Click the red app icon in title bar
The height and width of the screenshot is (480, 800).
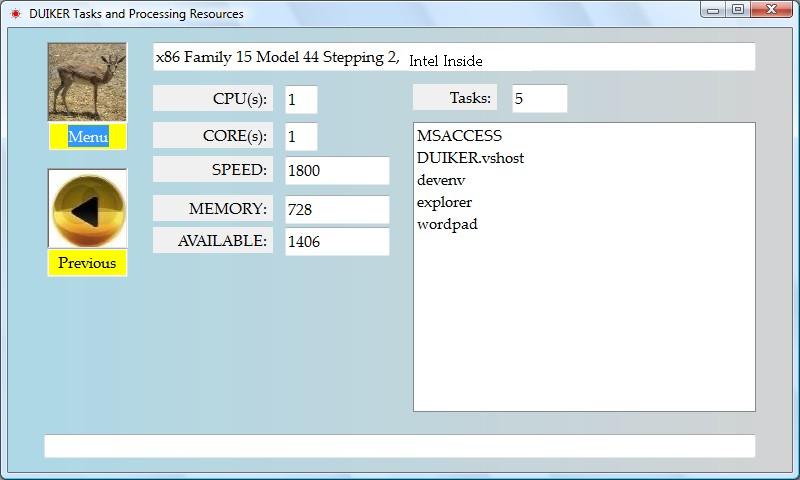(15, 14)
